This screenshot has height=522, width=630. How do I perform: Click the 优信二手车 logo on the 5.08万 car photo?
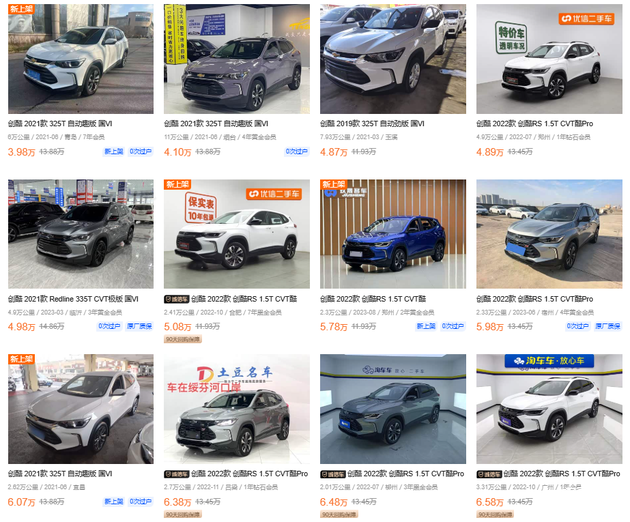pos(274,194)
